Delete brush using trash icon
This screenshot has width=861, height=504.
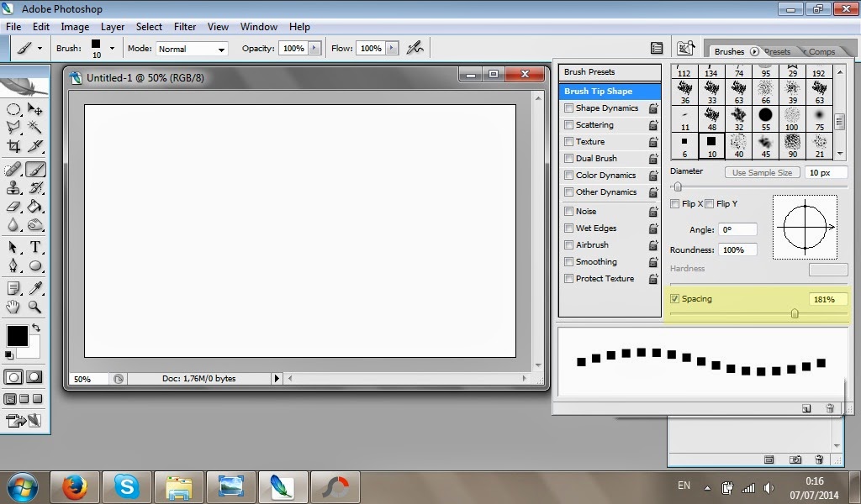[830, 408]
